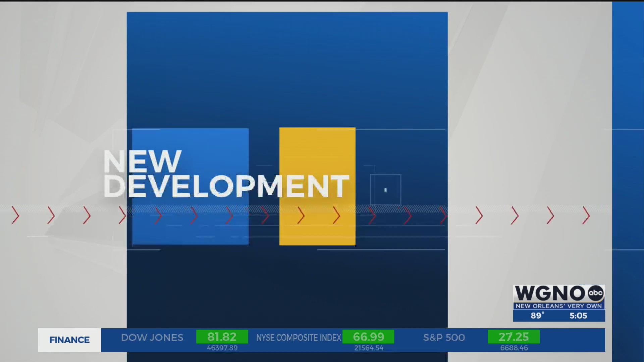Click the green 27.25 change box
Screen dimensions: 644x362
[x=514, y=337]
